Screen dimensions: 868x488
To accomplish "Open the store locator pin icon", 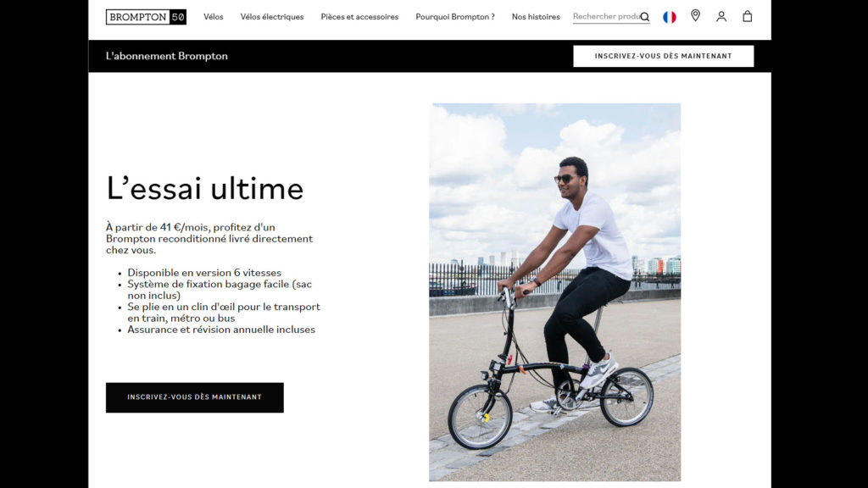I will [x=695, y=16].
